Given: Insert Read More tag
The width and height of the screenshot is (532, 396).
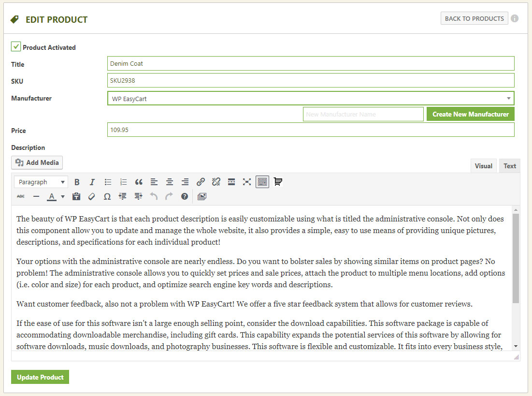Looking at the screenshot, I should (231, 182).
